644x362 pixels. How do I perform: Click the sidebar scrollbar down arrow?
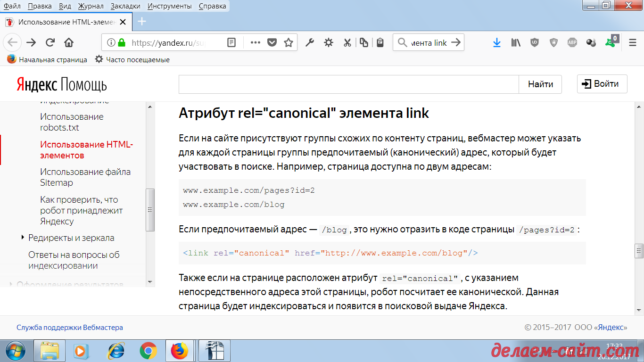[150, 282]
